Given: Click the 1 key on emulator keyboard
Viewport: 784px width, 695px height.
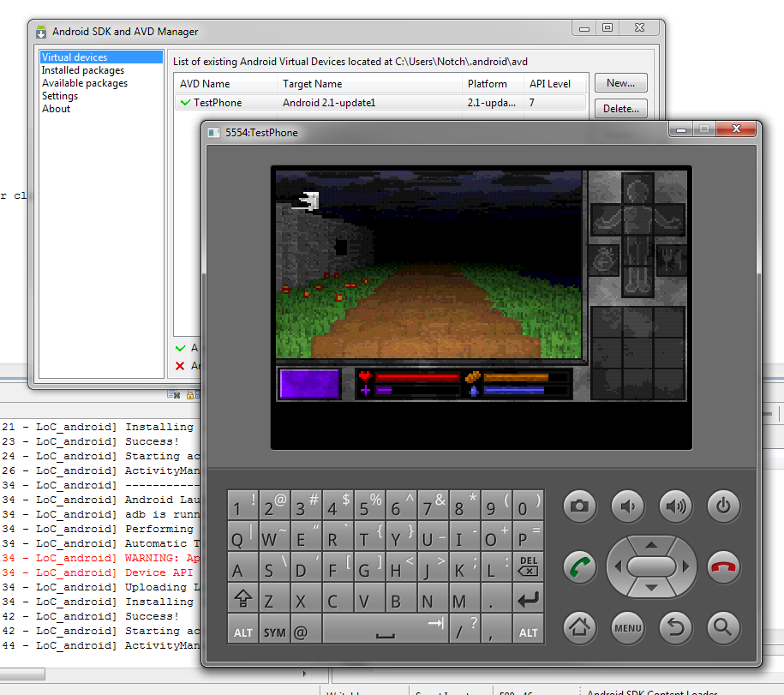Looking at the screenshot, I should coord(243,505).
